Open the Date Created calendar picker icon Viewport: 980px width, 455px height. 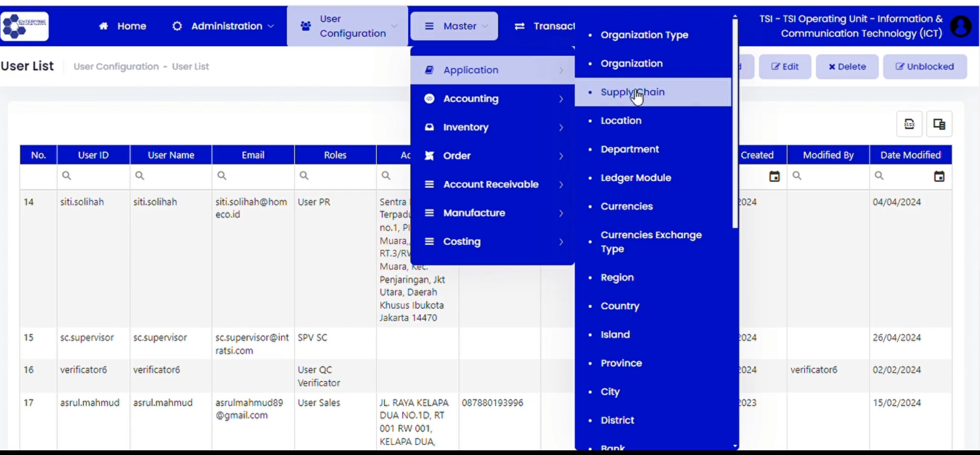774,177
